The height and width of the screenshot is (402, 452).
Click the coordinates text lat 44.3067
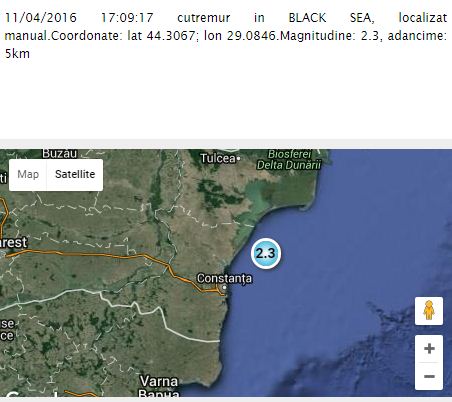[x=161, y=35]
